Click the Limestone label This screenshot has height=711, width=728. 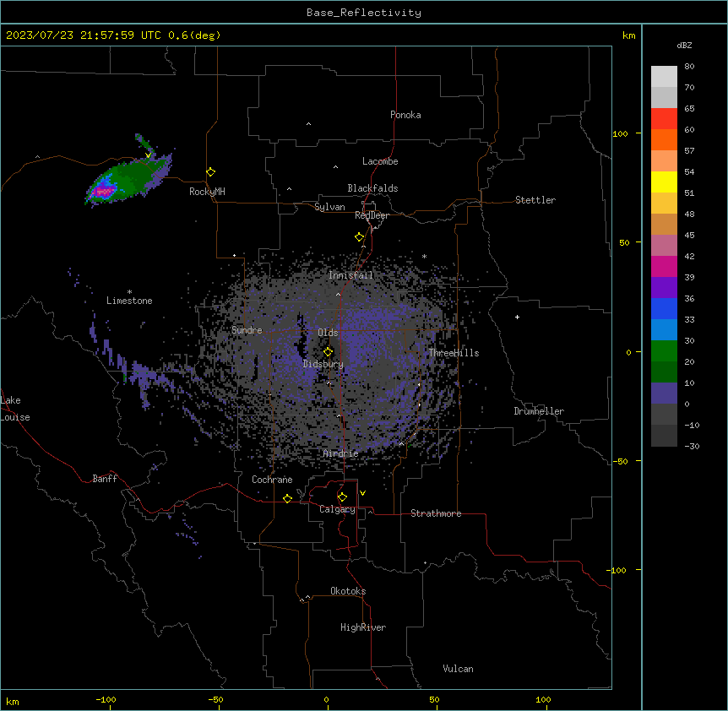click(129, 301)
